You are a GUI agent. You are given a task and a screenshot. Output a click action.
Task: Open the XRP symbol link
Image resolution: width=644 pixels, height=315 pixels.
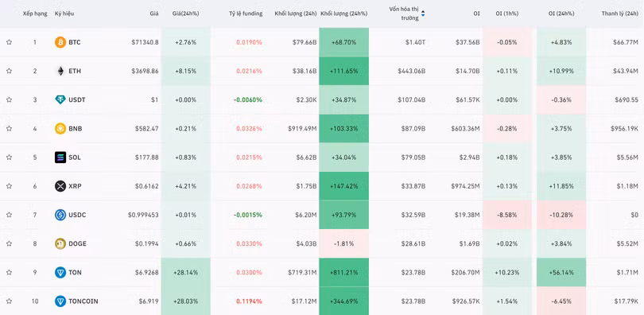coord(75,186)
